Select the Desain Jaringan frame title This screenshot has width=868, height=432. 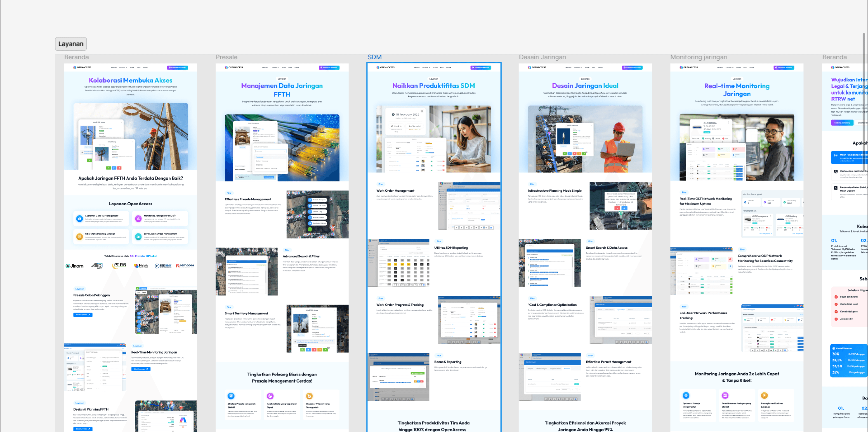click(542, 57)
